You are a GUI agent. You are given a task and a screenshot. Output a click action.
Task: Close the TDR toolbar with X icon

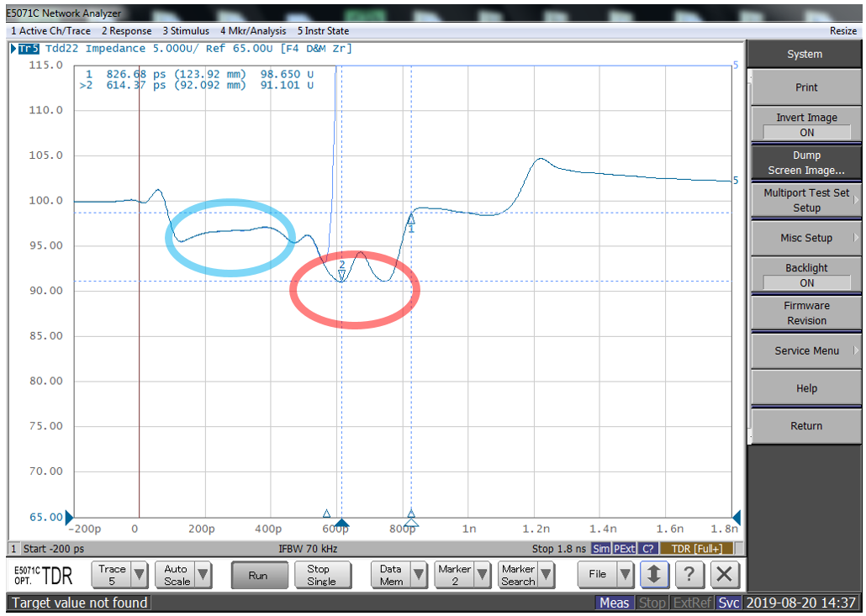(724, 575)
